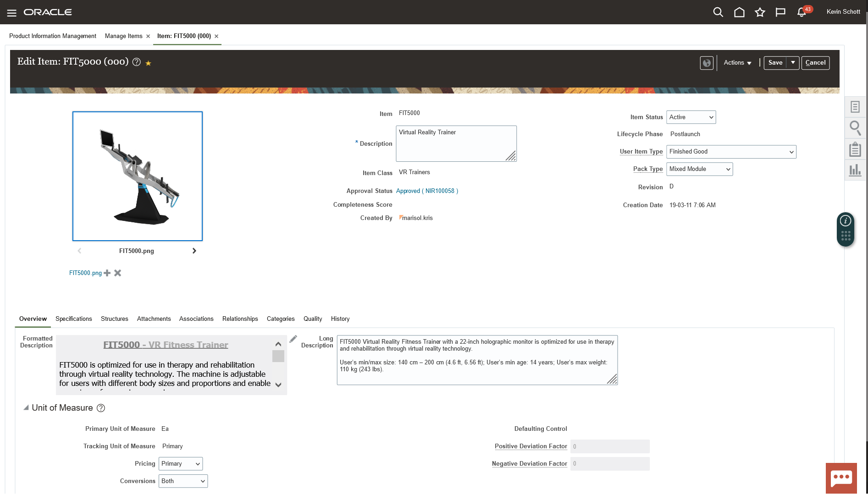Open the Watchlist flag icon
Viewport: 868px width, 495px height.
click(x=780, y=12)
